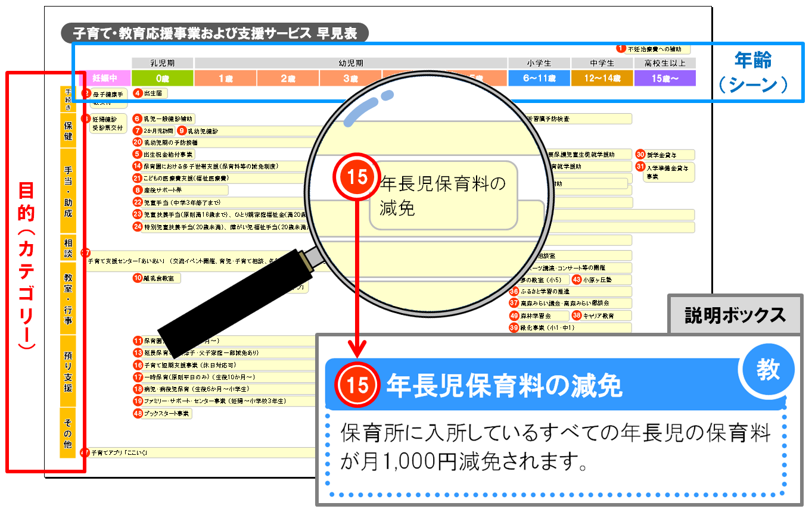This screenshot has height=512, width=812.
Task: Click the 預り支援 category label
Action: 69,371
